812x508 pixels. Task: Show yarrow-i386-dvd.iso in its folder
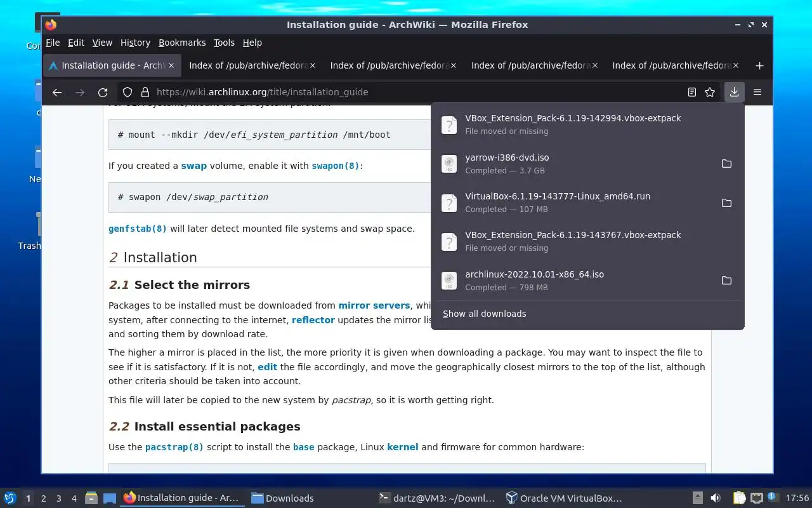pyautogui.click(x=726, y=164)
